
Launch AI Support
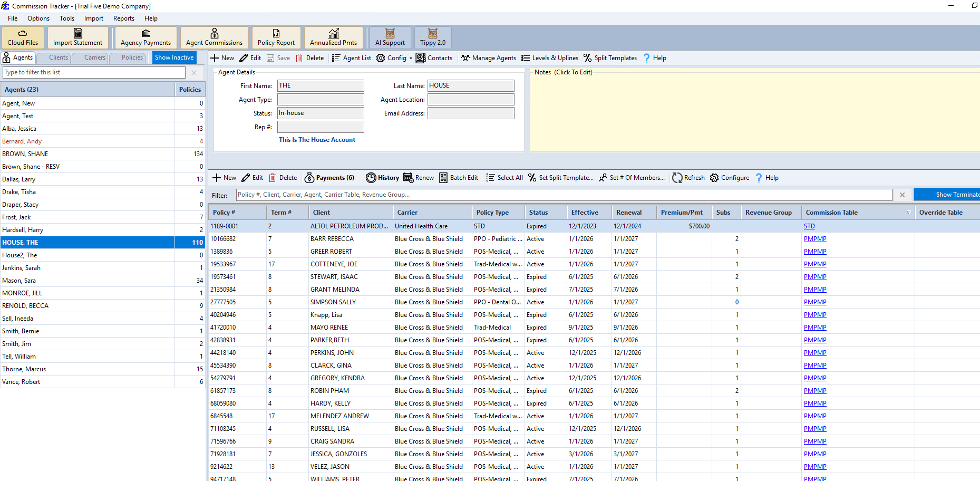tap(390, 37)
